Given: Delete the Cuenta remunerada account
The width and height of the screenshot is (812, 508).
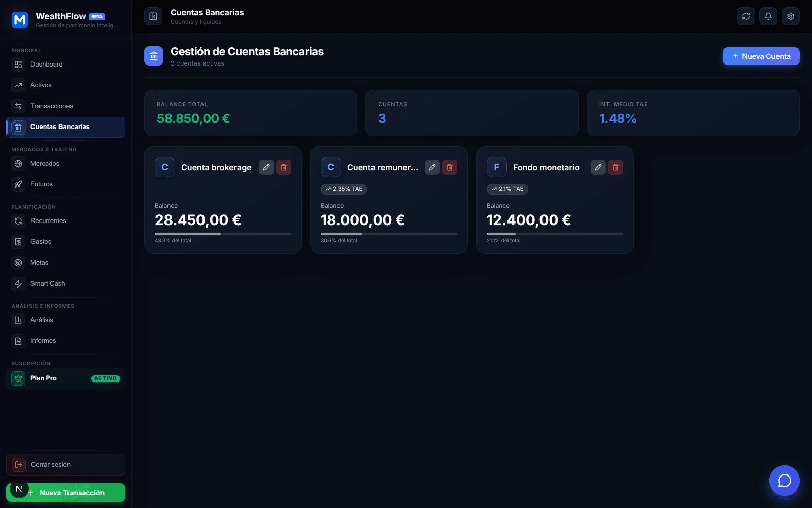Looking at the screenshot, I should (x=450, y=167).
